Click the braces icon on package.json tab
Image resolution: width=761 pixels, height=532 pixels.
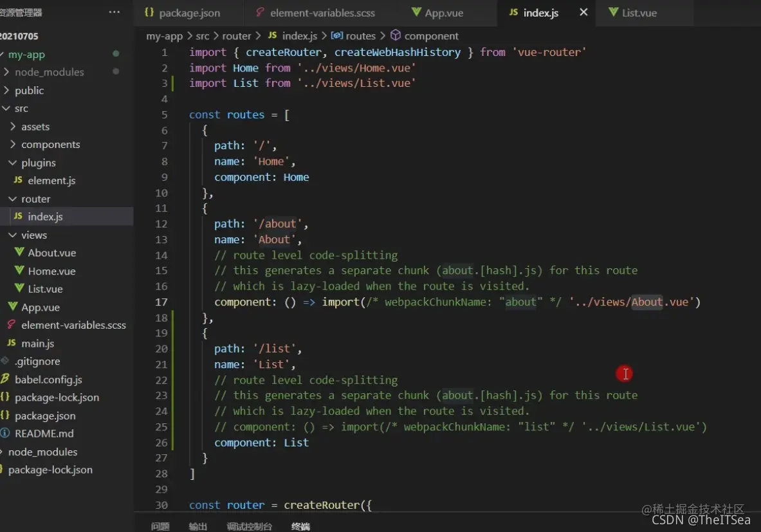[149, 12]
